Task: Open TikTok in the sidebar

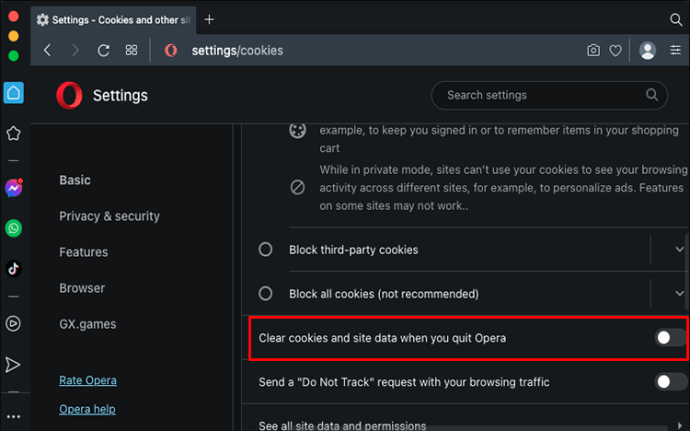Action: (14, 268)
